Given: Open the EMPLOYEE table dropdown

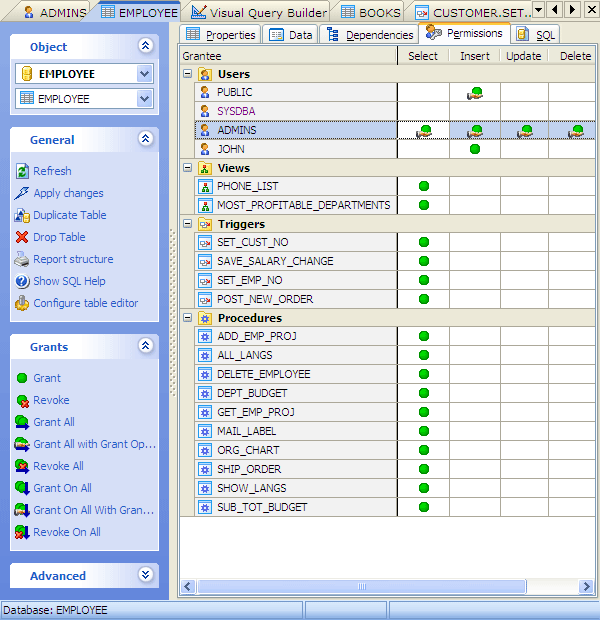Looking at the screenshot, I should pos(144,98).
